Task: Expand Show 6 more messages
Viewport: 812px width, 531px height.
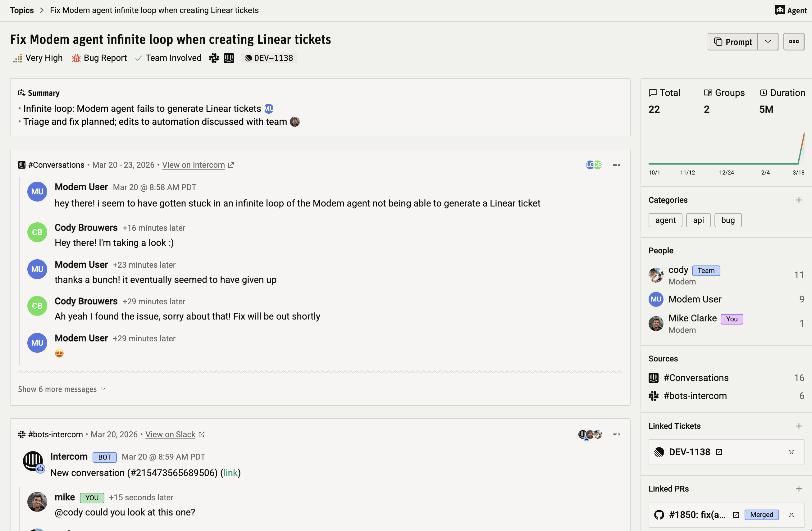Action: [57, 389]
